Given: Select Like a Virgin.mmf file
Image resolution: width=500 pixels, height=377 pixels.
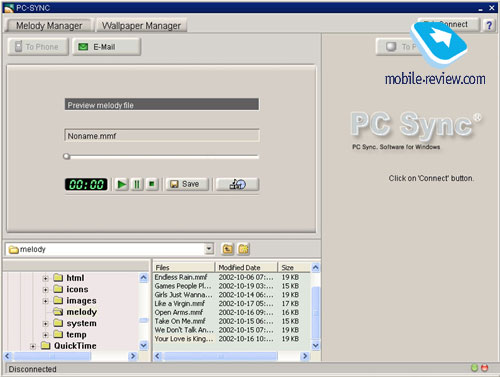Looking at the screenshot, I should click(x=179, y=303).
